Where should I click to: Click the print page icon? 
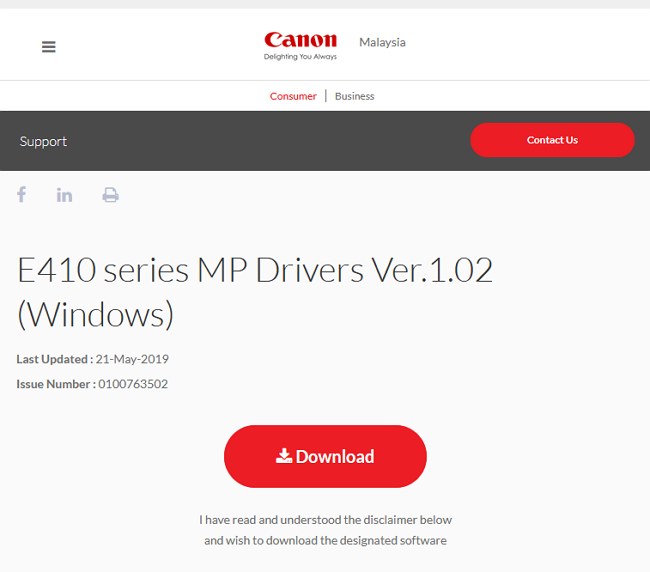pos(110,195)
